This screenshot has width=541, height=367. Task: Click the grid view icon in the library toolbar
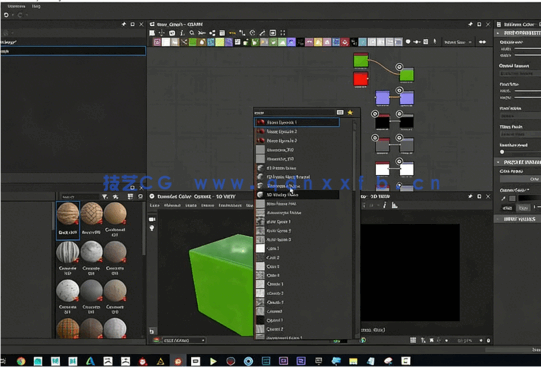130,197
